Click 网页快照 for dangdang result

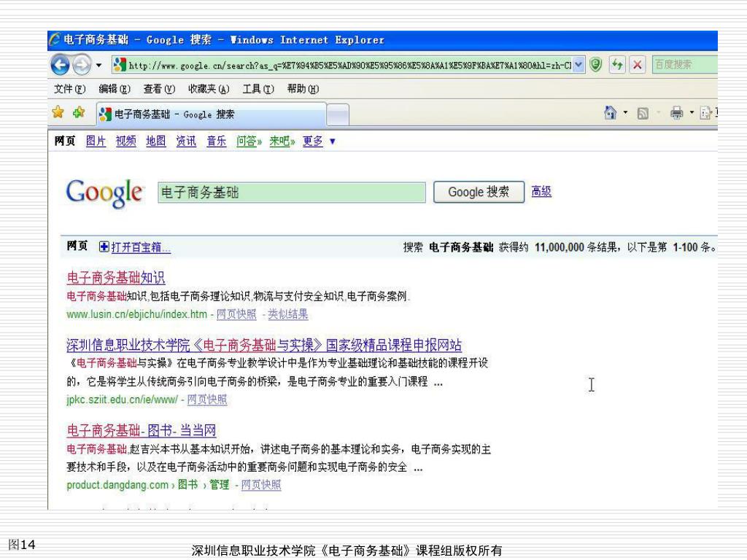(261, 485)
